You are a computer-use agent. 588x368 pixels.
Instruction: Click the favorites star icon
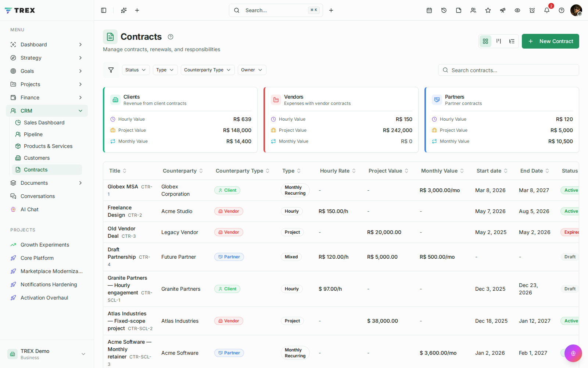coord(488,10)
